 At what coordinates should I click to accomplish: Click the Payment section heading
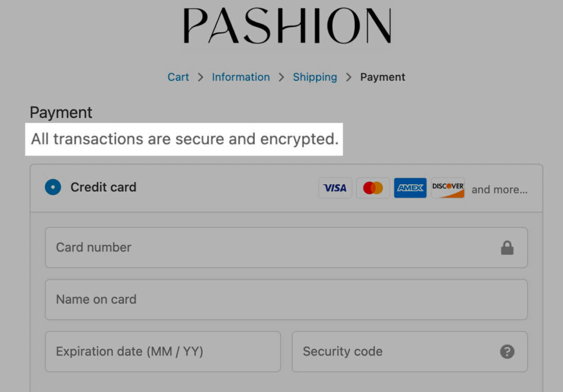[61, 113]
